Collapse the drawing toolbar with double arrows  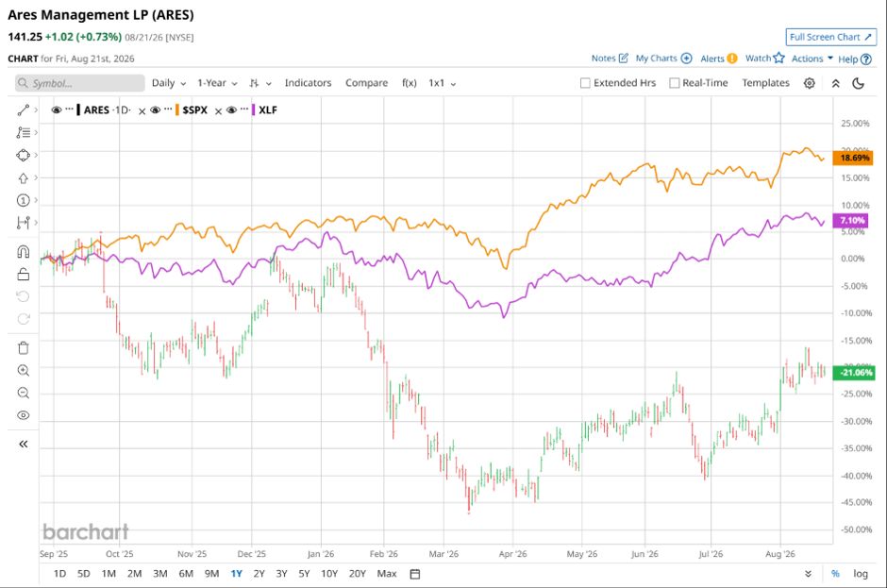point(24,445)
